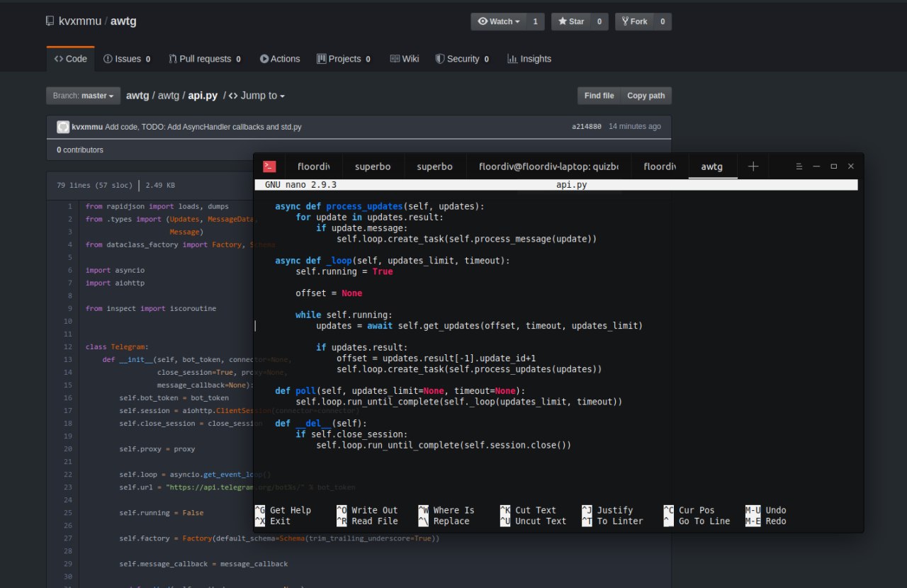This screenshot has height=588, width=907.
Task: Open the Actions tab
Action: [280, 59]
